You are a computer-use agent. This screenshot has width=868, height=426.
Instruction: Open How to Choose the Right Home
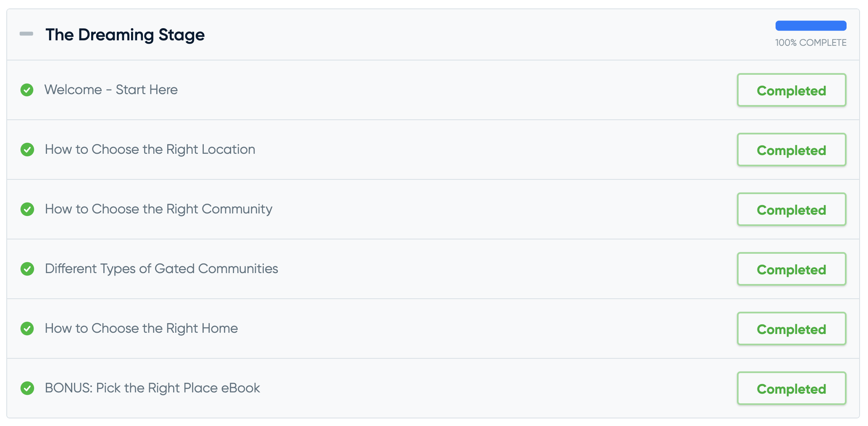(x=141, y=328)
